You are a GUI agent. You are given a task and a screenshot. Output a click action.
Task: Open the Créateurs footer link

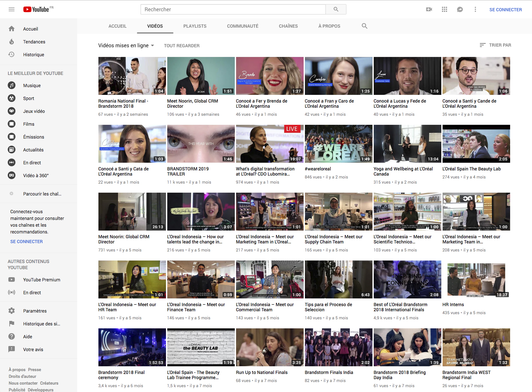point(49,383)
